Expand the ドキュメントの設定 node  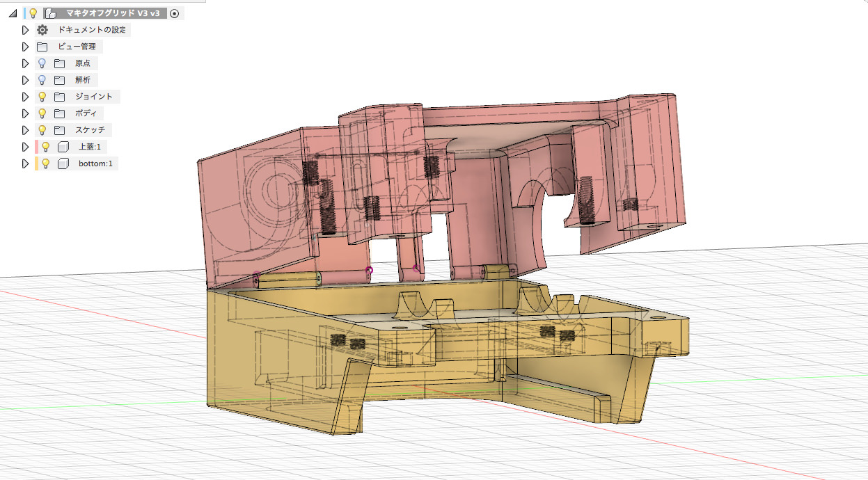26,30
